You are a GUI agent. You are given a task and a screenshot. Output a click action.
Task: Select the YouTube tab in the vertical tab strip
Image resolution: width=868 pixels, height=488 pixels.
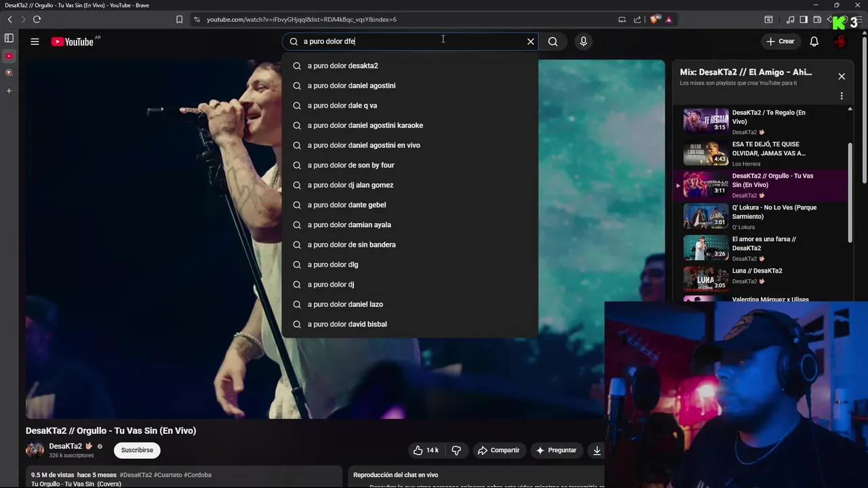point(9,56)
